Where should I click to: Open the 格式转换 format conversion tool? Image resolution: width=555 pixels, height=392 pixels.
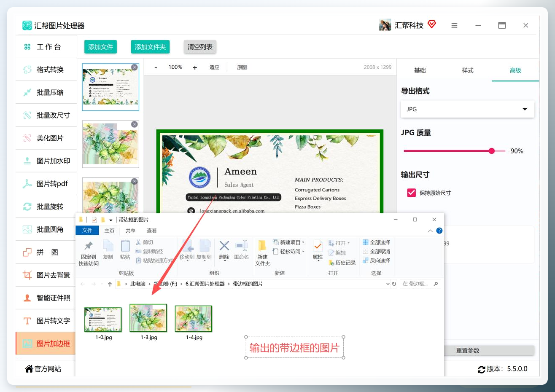[46, 70]
